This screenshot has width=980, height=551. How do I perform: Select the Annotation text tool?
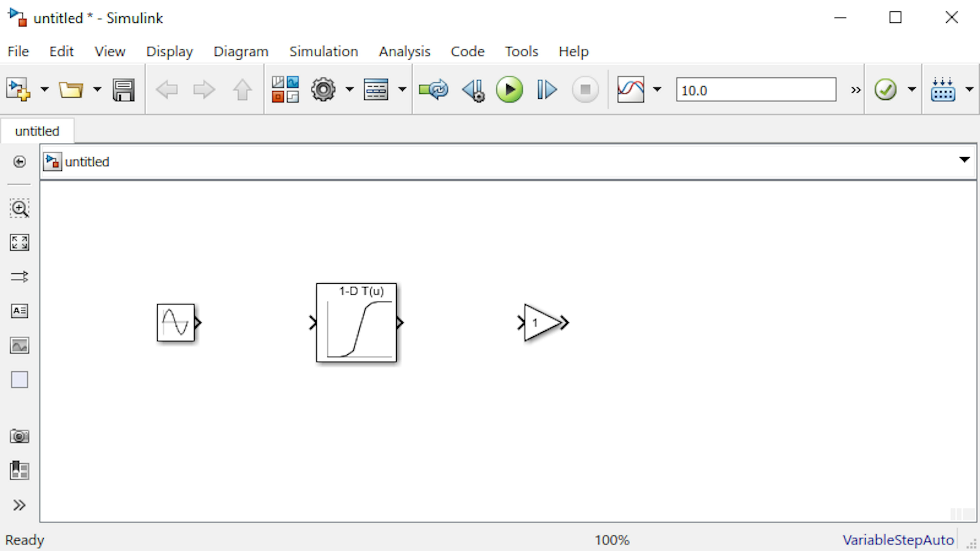tap(19, 311)
